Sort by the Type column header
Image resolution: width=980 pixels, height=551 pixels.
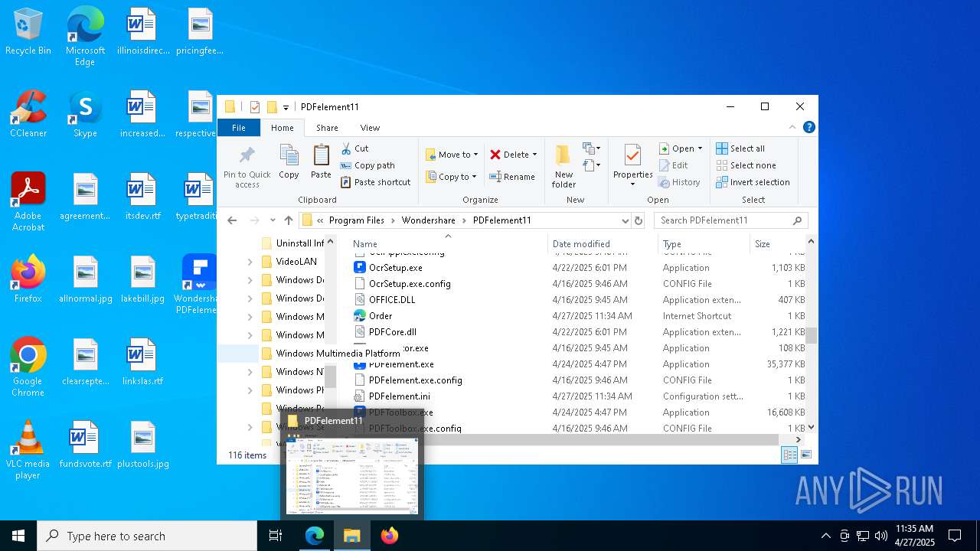click(704, 244)
